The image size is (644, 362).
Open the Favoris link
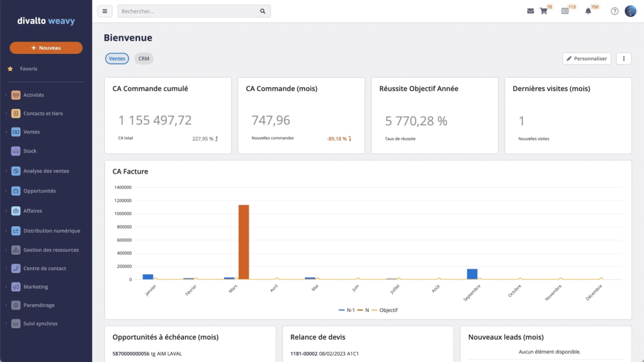click(x=29, y=69)
